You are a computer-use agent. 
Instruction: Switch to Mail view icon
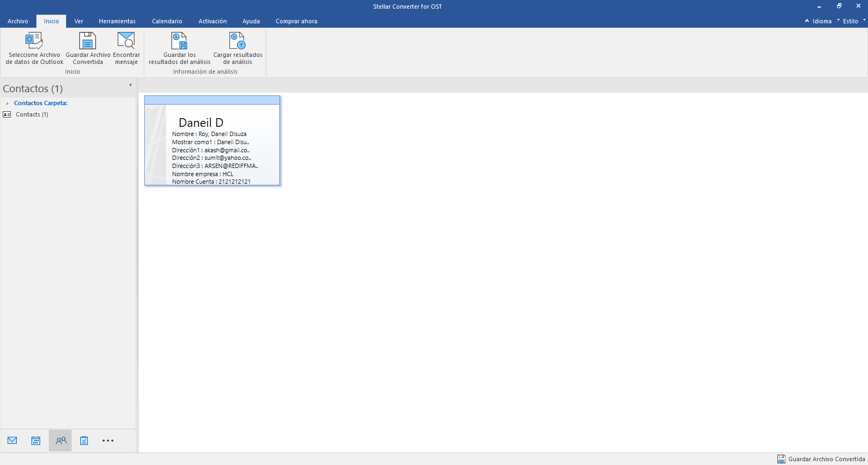pos(12,441)
